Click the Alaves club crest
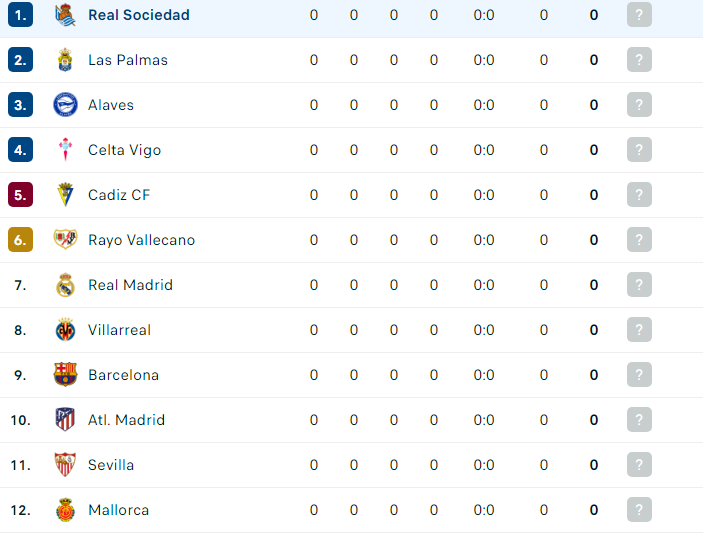 pos(65,105)
